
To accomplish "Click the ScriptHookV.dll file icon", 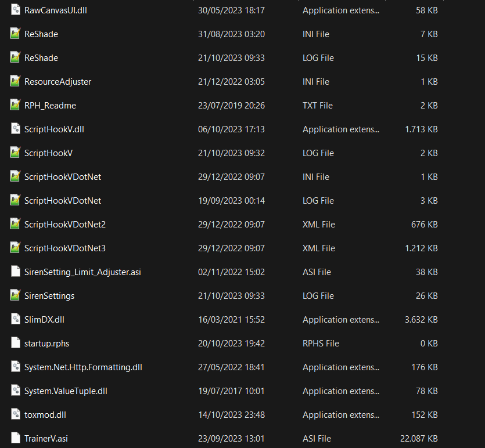I will tap(16, 129).
